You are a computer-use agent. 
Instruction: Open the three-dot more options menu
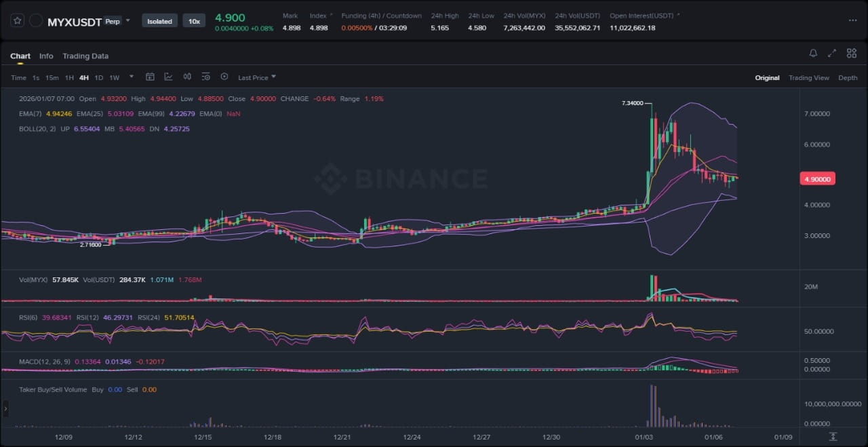pyautogui.click(x=852, y=20)
